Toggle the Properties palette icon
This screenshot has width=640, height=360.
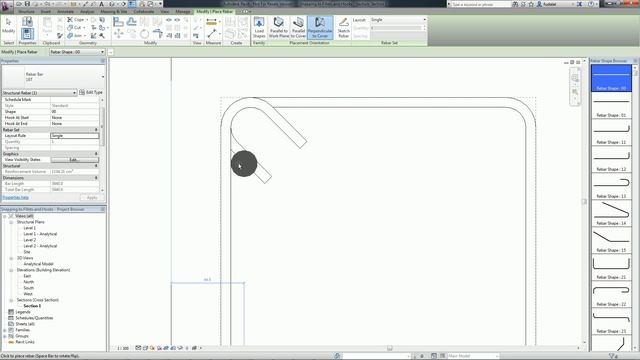27,33
